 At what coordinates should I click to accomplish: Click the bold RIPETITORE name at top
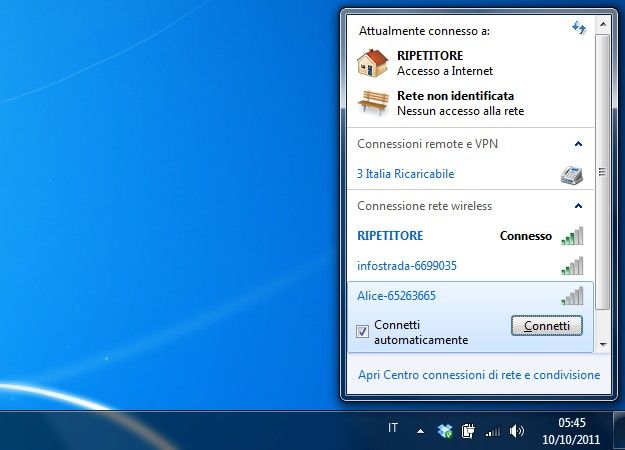[430, 55]
